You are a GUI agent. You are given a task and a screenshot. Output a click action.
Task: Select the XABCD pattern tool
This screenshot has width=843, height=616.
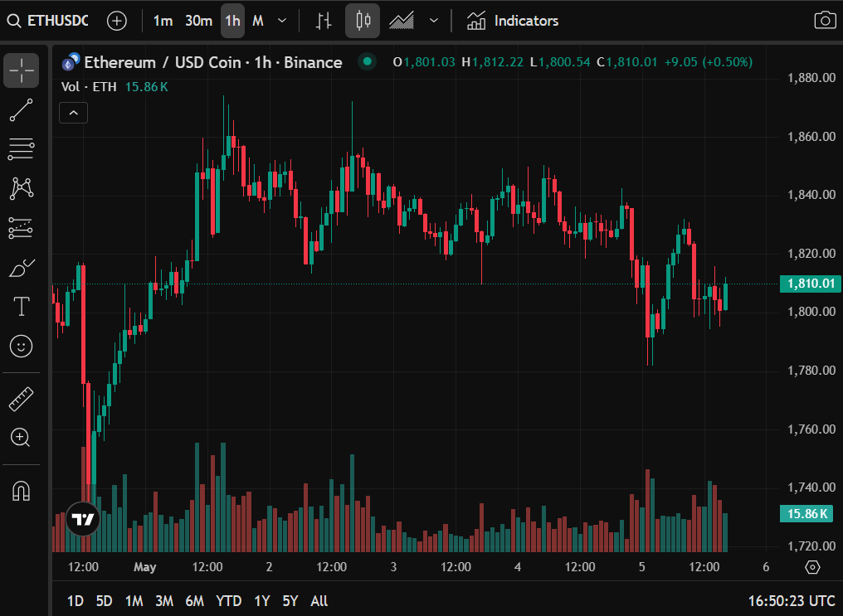coord(22,188)
